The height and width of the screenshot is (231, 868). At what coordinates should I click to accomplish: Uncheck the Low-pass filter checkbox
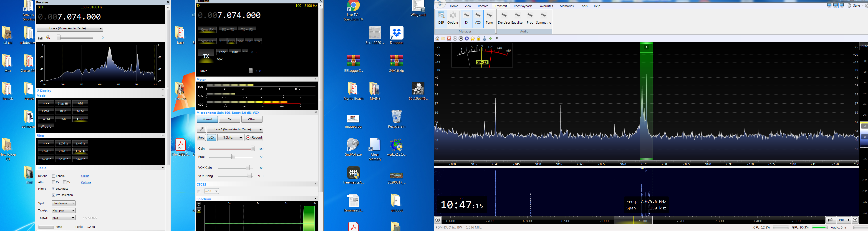pyautogui.click(x=53, y=189)
